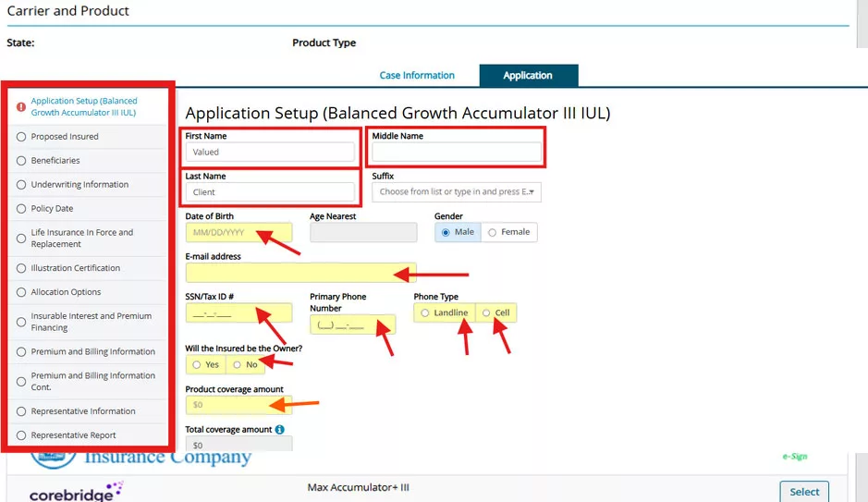Open the Suffix dropdown list
The image size is (868, 502).
[x=457, y=192]
